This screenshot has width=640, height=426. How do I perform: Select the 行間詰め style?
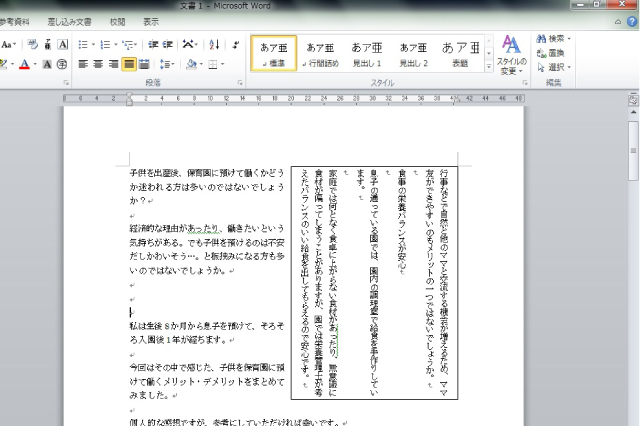click(320, 53)
